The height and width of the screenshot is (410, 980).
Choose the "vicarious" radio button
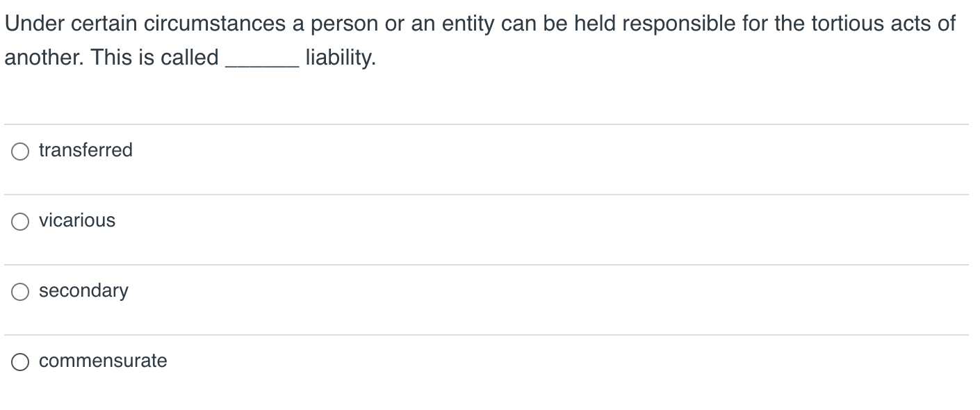click(20, 221)
